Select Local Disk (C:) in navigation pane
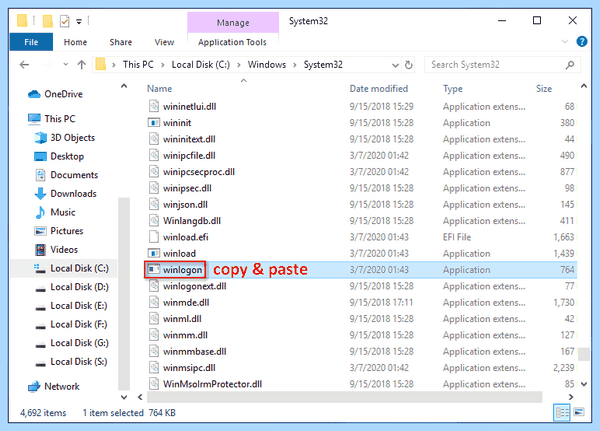This screenshot has width=600, height=431. pos(80,268)
